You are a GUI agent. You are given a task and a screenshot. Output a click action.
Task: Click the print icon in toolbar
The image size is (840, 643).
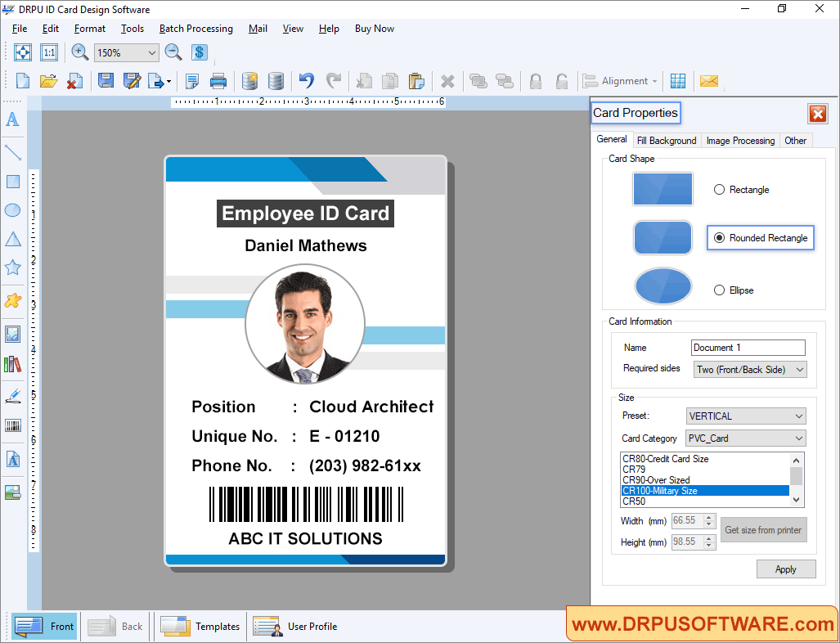(218, 81)
